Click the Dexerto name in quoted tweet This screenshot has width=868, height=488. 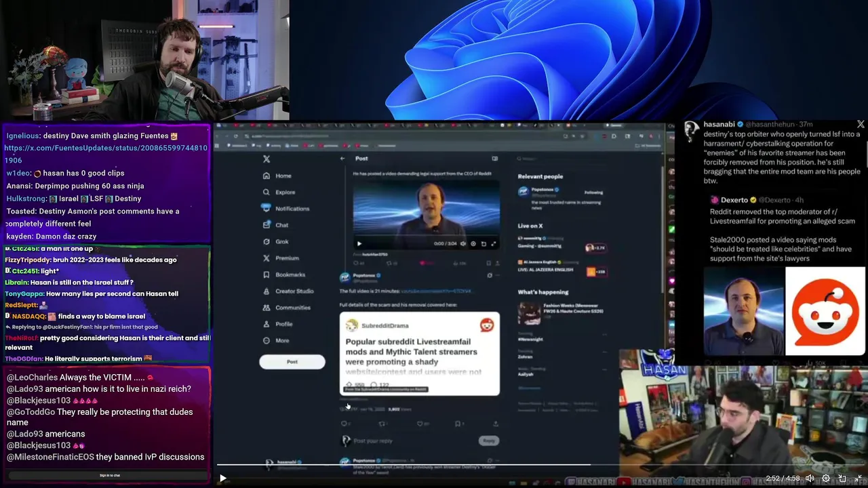pos(734,200)
